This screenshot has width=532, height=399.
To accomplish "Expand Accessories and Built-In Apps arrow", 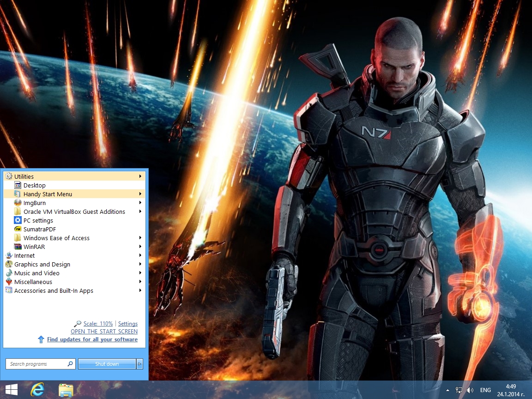I will pyautogui.click(x=140, y=290).
